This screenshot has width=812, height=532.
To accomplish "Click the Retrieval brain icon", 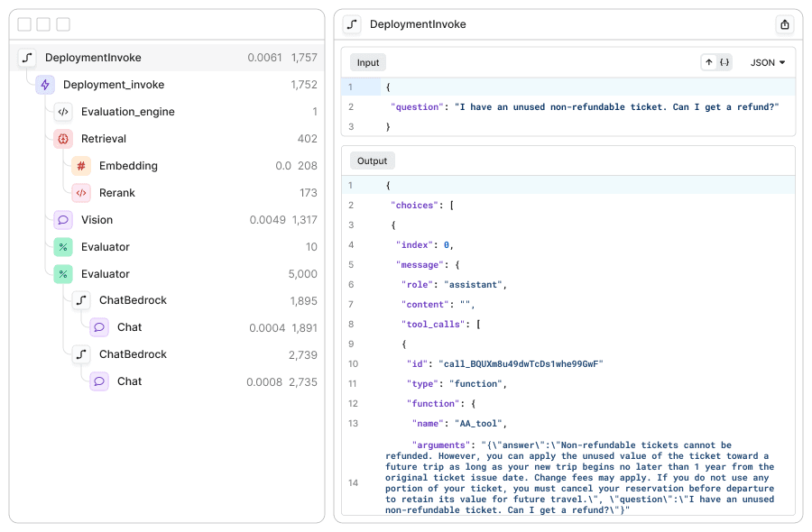I will [63, 139].
